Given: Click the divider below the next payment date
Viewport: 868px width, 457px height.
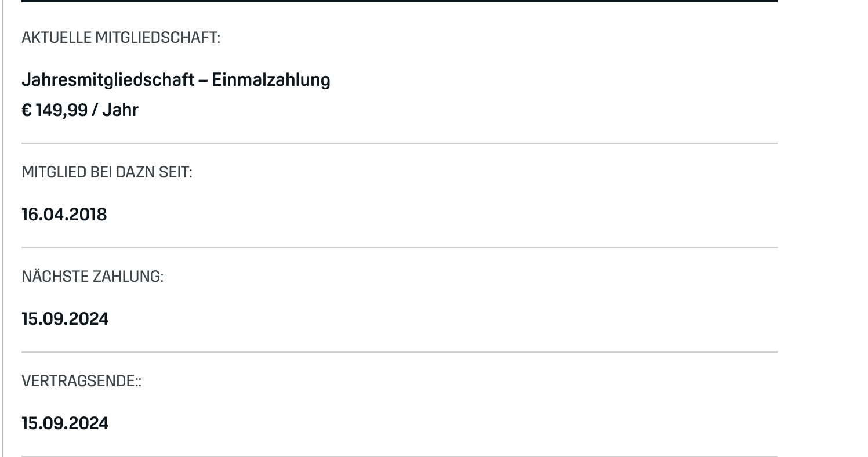Looking at the screenshot, I should pos(399,352).
